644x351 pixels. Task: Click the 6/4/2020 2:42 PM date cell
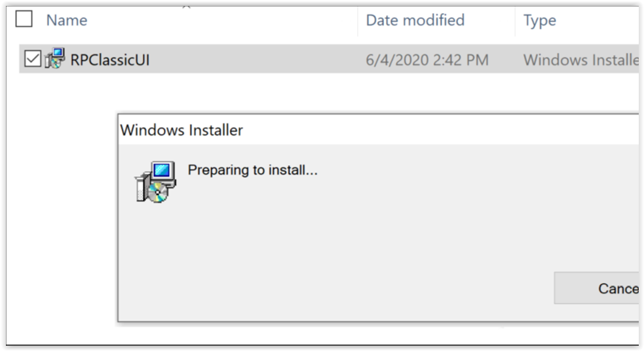(426, 60)
